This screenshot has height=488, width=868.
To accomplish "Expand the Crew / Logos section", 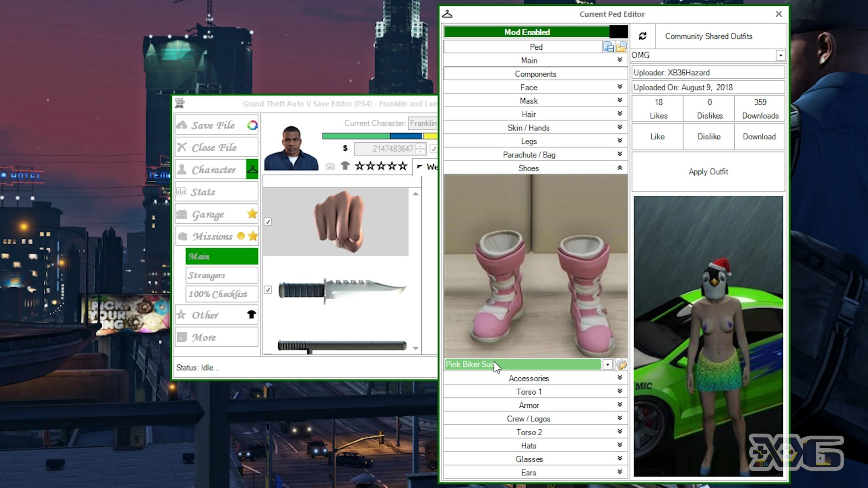I will click(x=535, y=419).
